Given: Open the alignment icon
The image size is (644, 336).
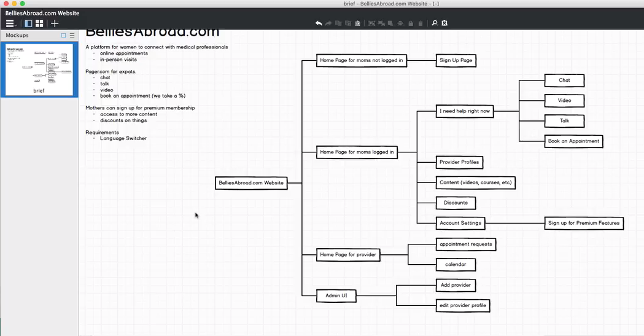Looking at the screenshot, I should 400,23.
